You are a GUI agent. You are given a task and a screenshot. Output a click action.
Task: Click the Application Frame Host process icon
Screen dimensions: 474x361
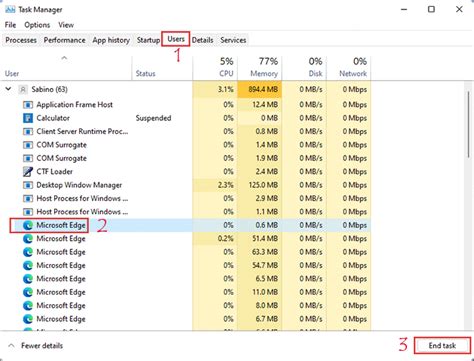pyautogui.click(x=28, y=105)
